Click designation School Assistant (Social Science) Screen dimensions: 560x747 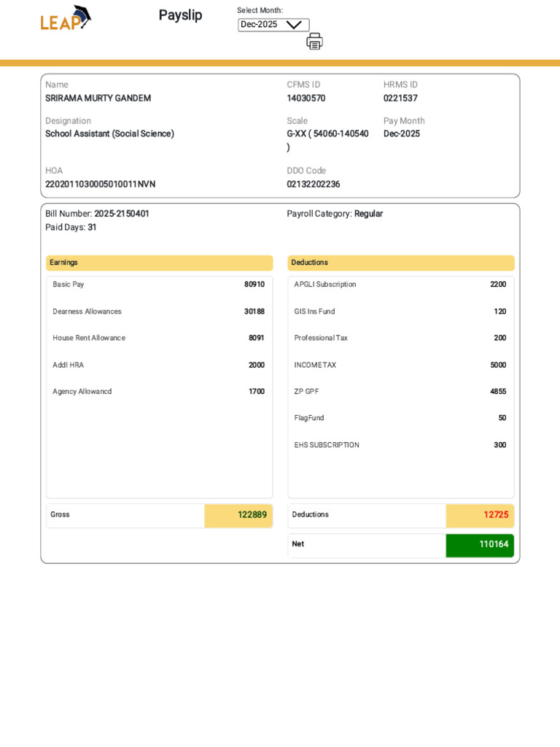pyautogui.click(x=109, y=134)
